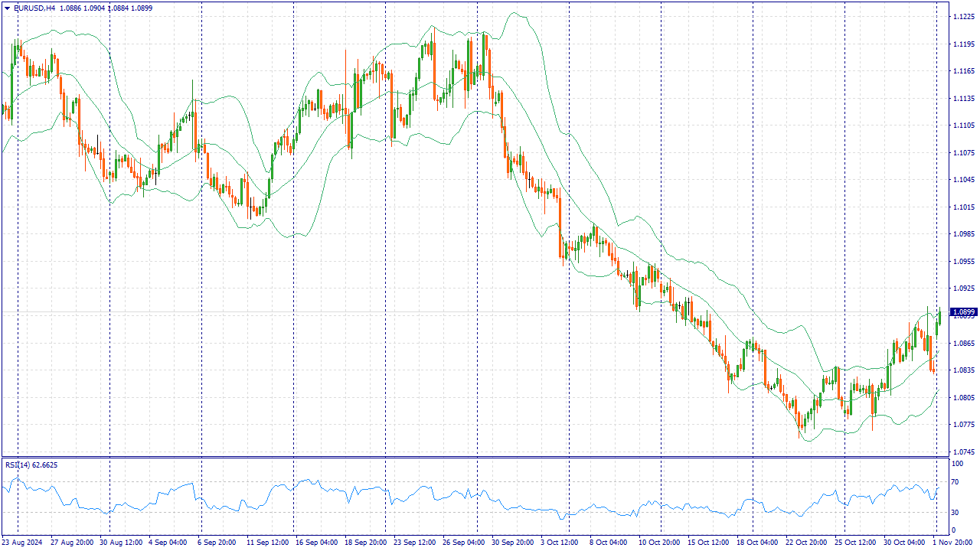Viewport: 980px width, 551px height.
Task: Click the 16 Sep 04:00 time label
Action: click(316, 542)
